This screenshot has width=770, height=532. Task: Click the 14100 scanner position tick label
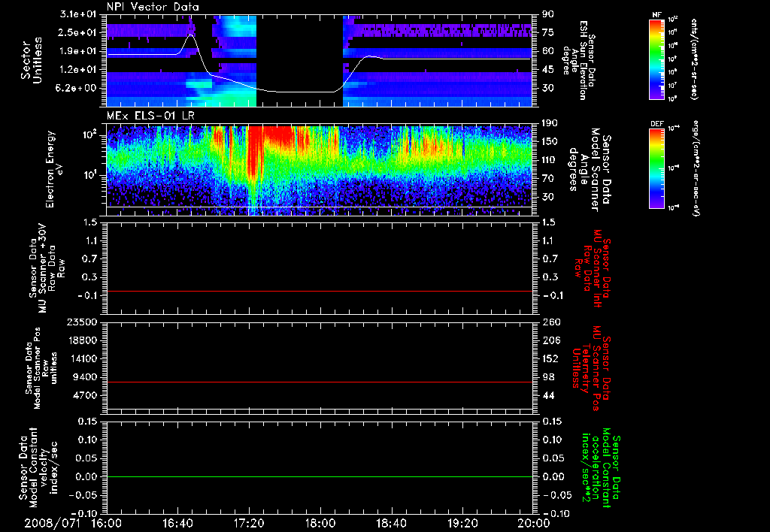pos(81,358)
